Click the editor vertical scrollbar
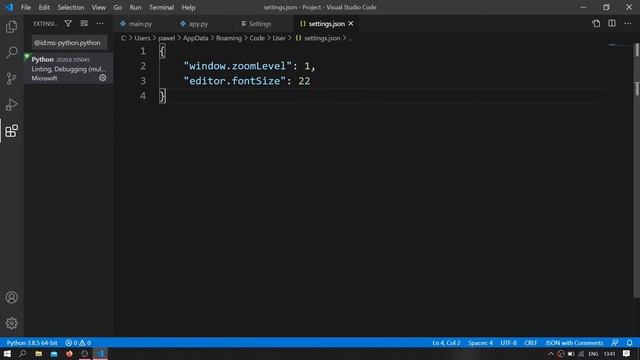The height and width of the screenshot is (360, 640). pyautogui.click(x=637, y=170)
